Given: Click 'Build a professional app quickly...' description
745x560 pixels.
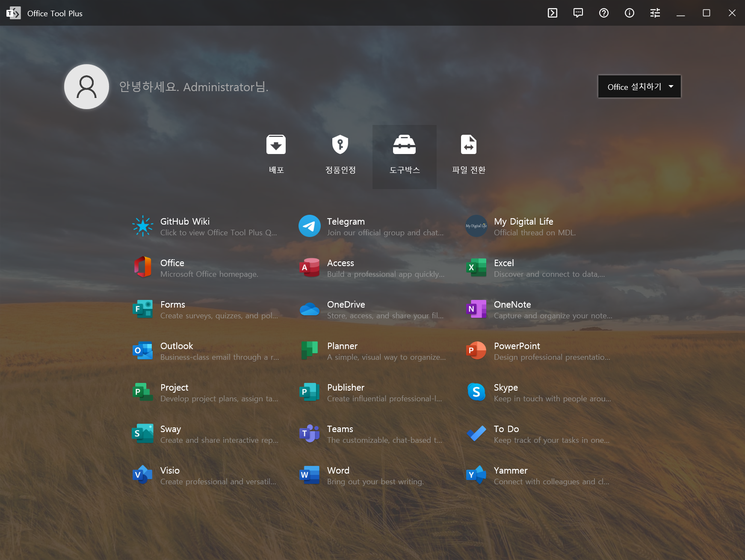Looking at the screenshot, I should click(x=386, y=274).
